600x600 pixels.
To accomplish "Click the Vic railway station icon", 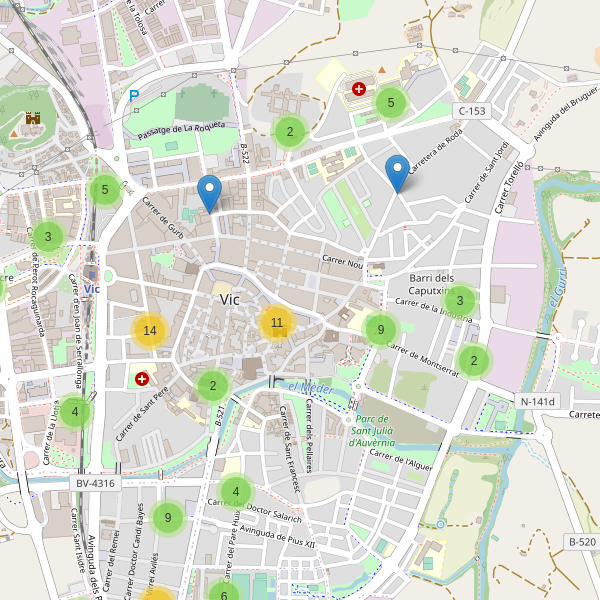I will [92, 274].
